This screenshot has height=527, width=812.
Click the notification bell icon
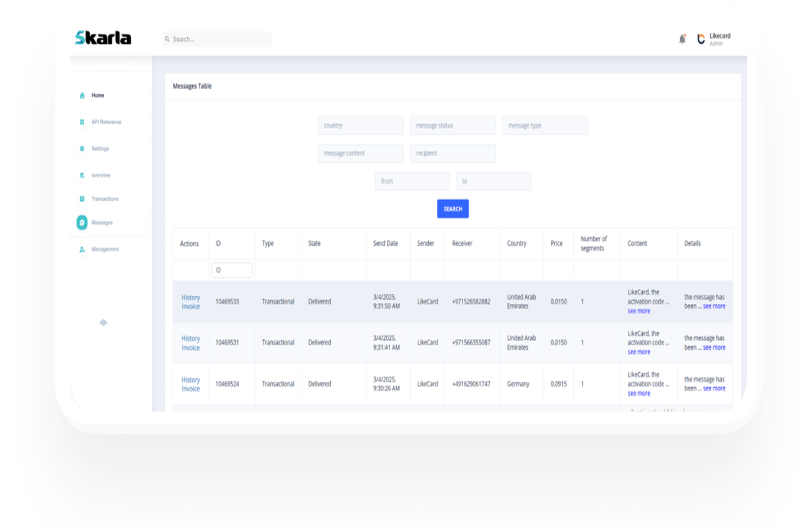tap(682, 39)
